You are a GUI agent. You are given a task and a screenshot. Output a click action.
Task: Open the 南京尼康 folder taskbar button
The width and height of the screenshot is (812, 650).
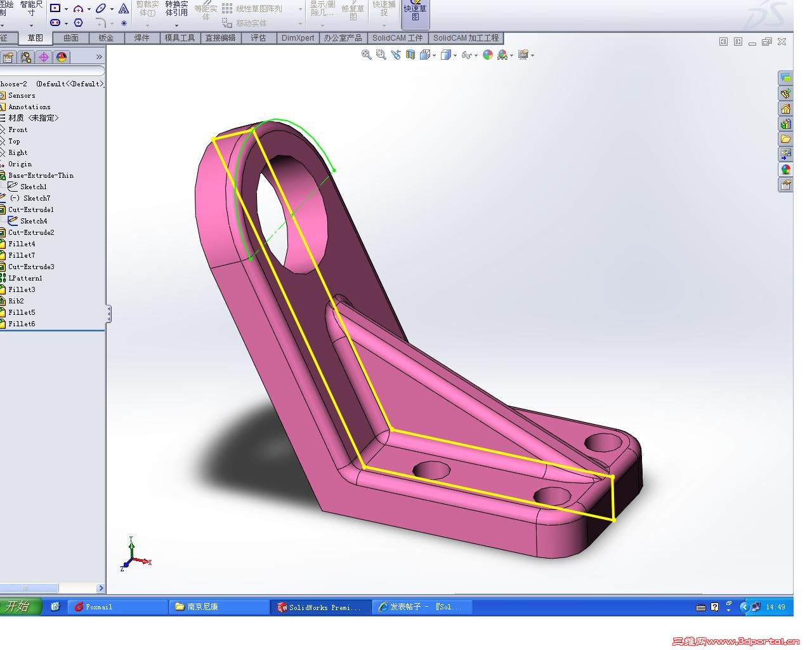[x=219, y=607]
